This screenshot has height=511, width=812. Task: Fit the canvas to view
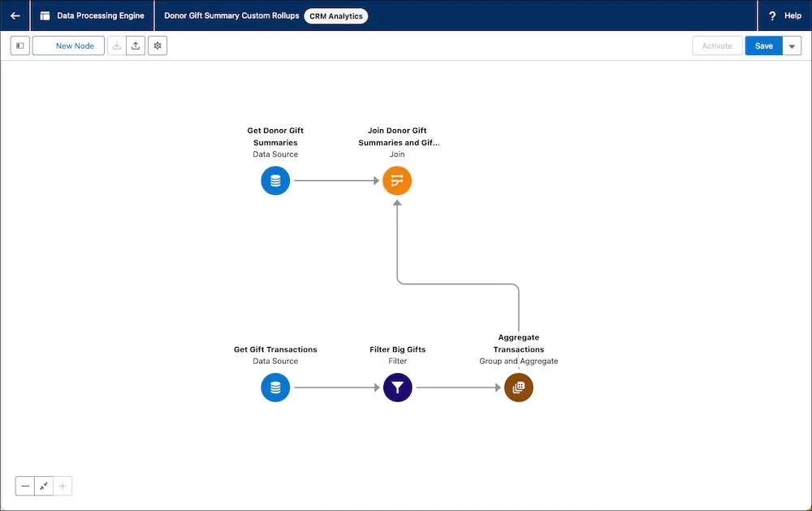44,486
